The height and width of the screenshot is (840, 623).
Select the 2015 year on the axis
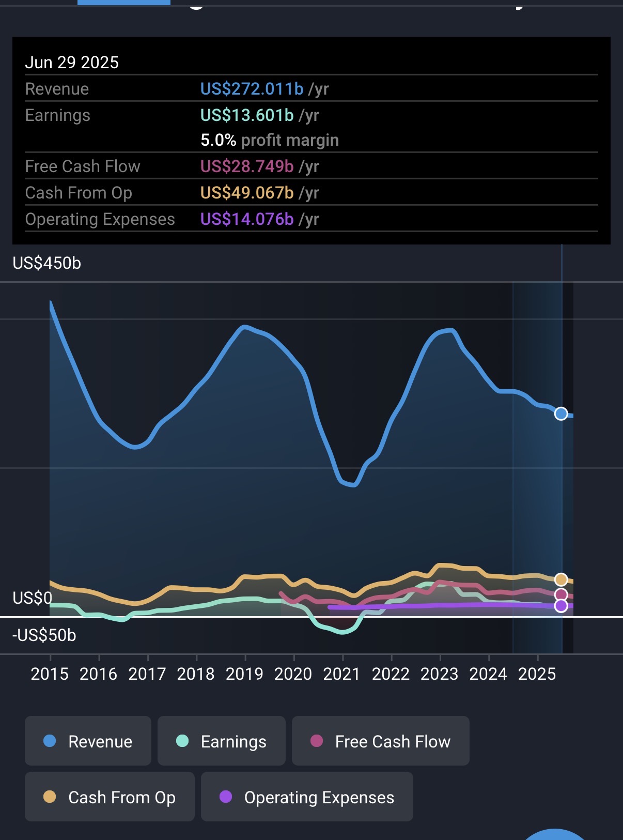click(x=50, y=674)
